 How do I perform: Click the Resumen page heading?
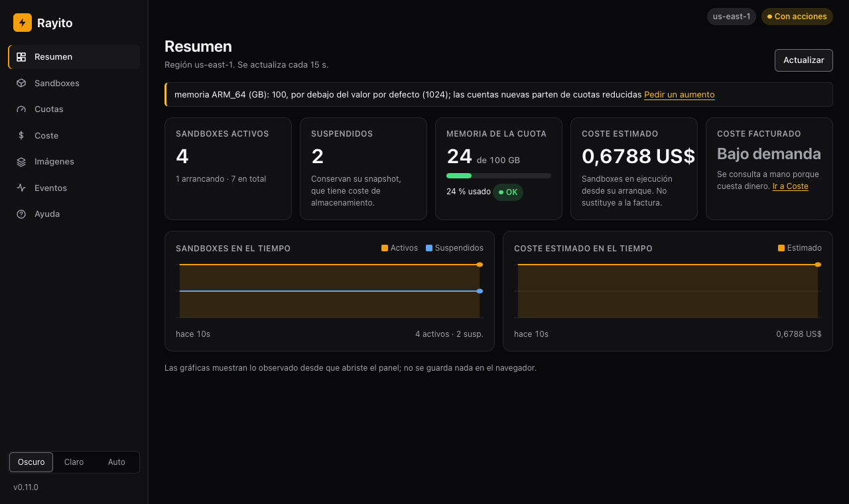pos(198,46)
